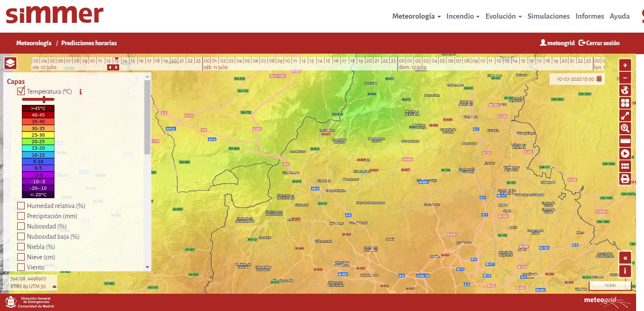
Task: Zoom in on the map
Action: pyautogui.click(x=625, y=65)
